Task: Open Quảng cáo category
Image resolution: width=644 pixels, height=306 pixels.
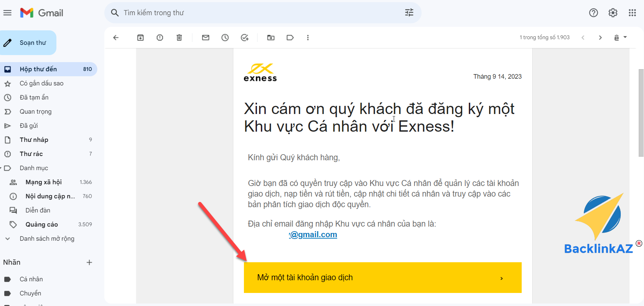Action: pos(48,224)
